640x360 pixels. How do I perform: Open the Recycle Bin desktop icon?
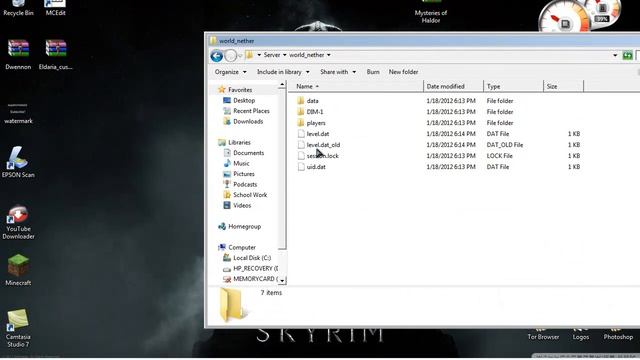(18, 8)
